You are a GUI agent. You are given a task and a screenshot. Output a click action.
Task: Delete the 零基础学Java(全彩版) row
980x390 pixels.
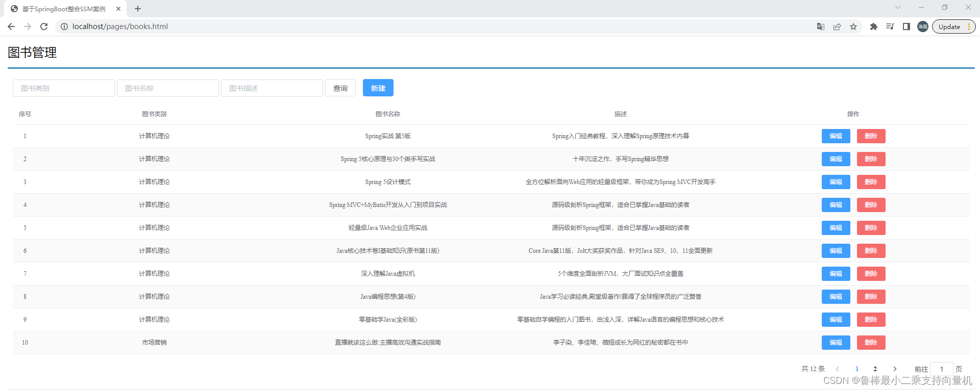871,320
